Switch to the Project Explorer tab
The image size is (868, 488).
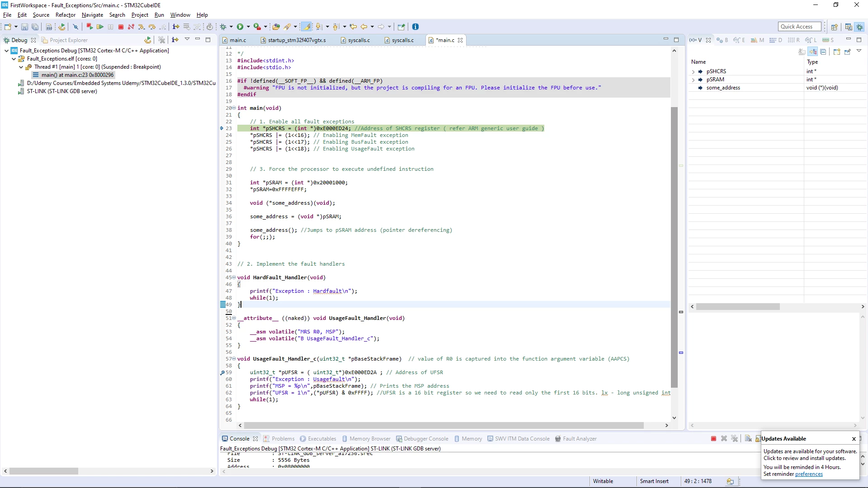(x=65, y=40)
